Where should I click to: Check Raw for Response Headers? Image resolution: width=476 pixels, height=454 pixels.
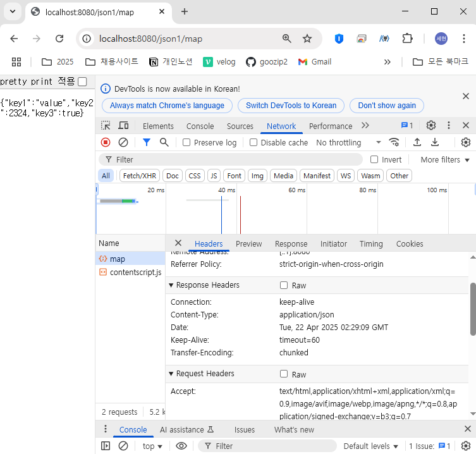pyautogui.click(x=284, y=285)
